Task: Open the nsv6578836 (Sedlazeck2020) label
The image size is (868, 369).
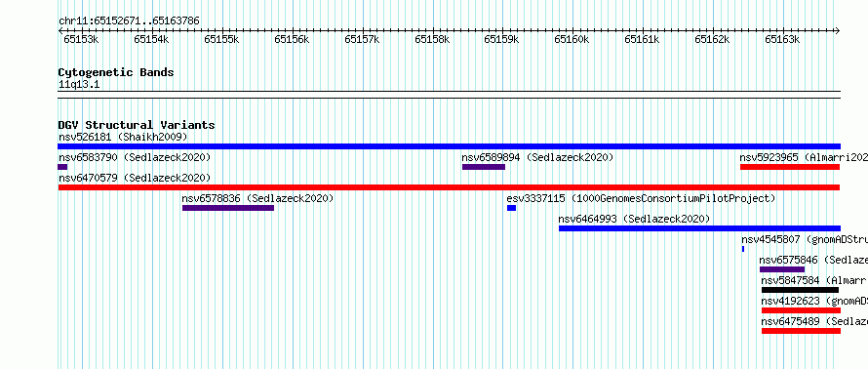Action: (258, 198)
